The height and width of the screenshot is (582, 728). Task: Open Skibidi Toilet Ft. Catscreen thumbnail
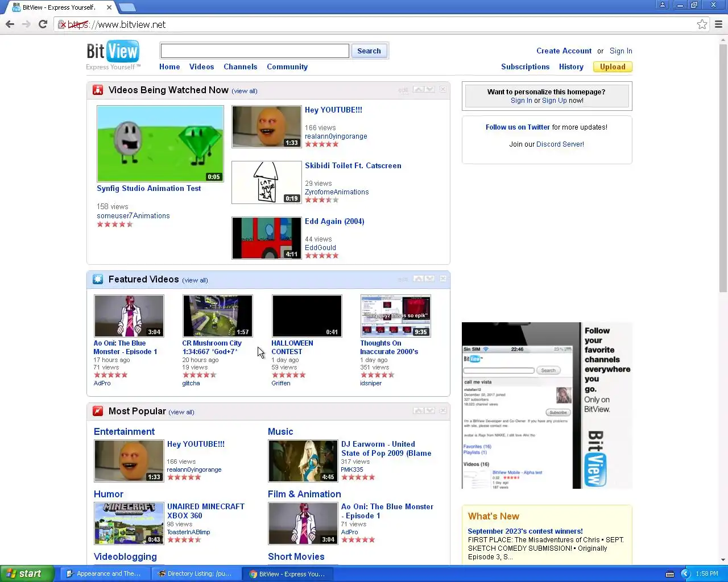(266, 182)
